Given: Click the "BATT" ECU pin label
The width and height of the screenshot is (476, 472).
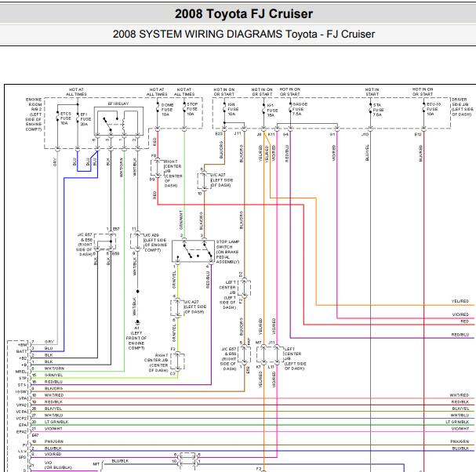Looking at the screenshot, I should 21,351.
